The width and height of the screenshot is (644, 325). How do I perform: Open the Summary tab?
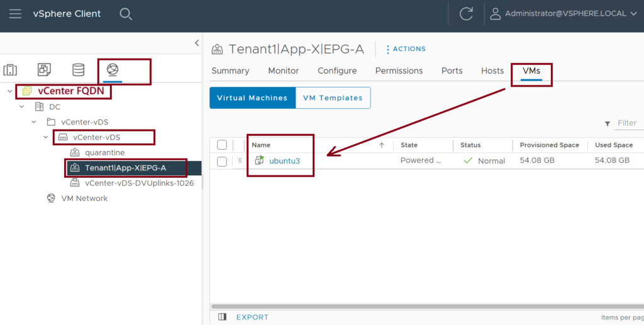230,70
